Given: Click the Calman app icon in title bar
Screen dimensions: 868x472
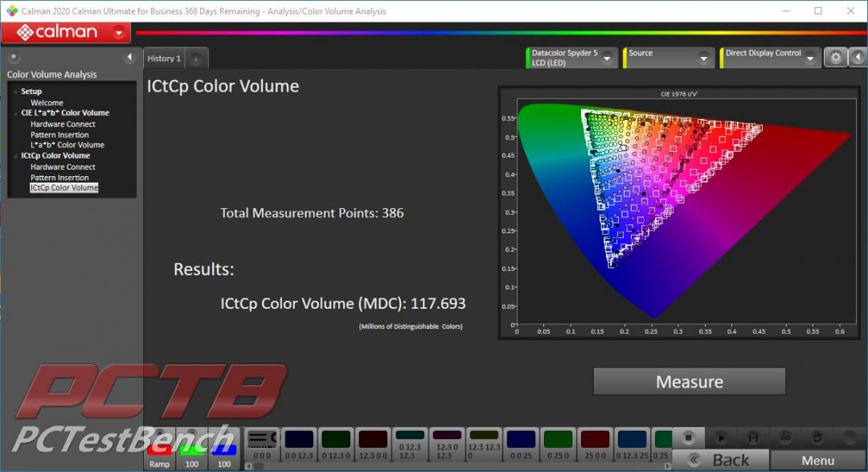Looking at the screenshot, I should (x=11, y=10).
